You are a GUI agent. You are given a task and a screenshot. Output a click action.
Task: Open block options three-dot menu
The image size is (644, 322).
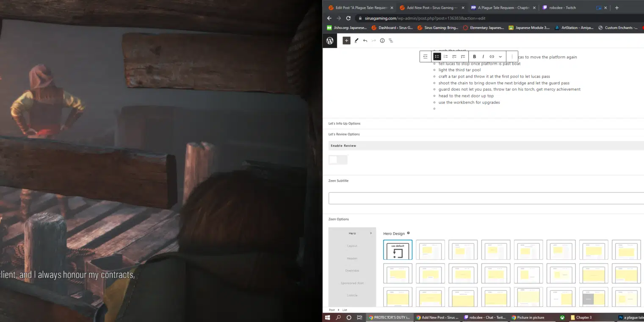[x=512, y=56]
